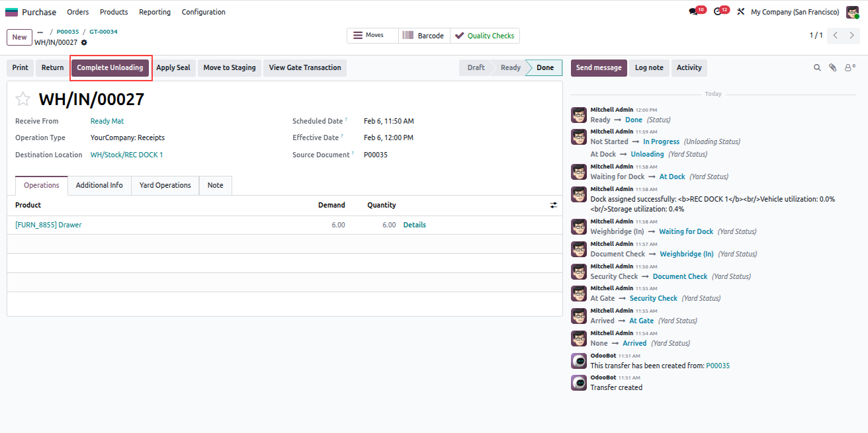Open the messages conversation icon

[x=693, y=12]
